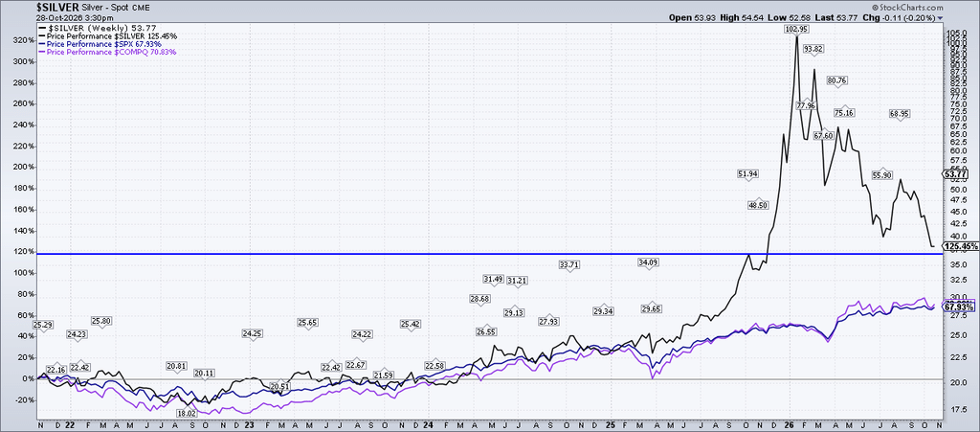Click the 55.90 price label
This screenshot has width=980, height=432.
click(x=881, y=176)
